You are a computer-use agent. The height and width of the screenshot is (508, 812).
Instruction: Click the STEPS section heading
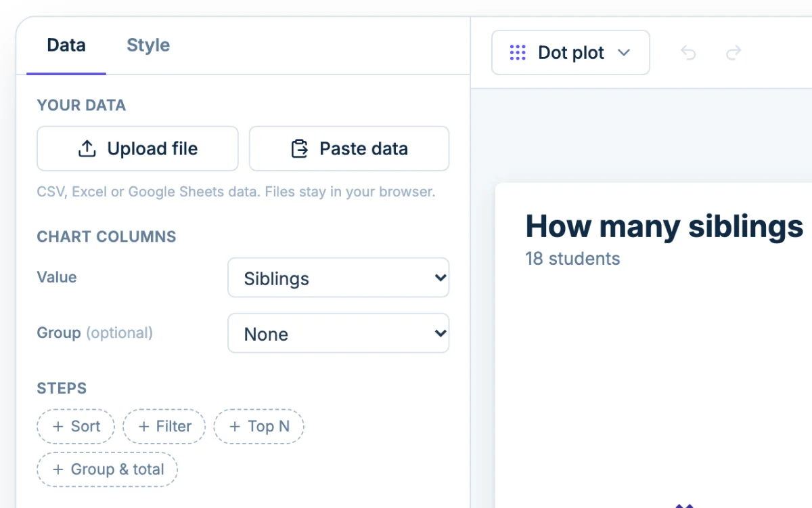pyautogui.click(x=62, y=389)
